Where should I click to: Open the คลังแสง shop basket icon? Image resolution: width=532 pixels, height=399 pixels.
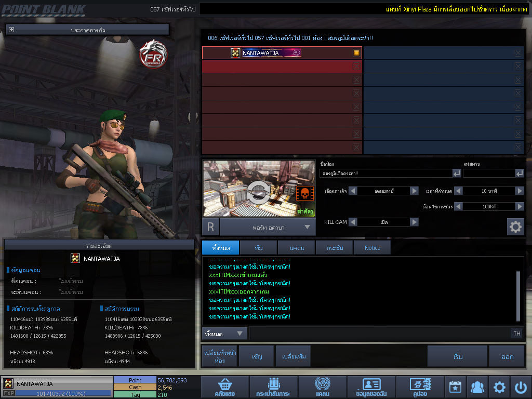tap(224, 387)
